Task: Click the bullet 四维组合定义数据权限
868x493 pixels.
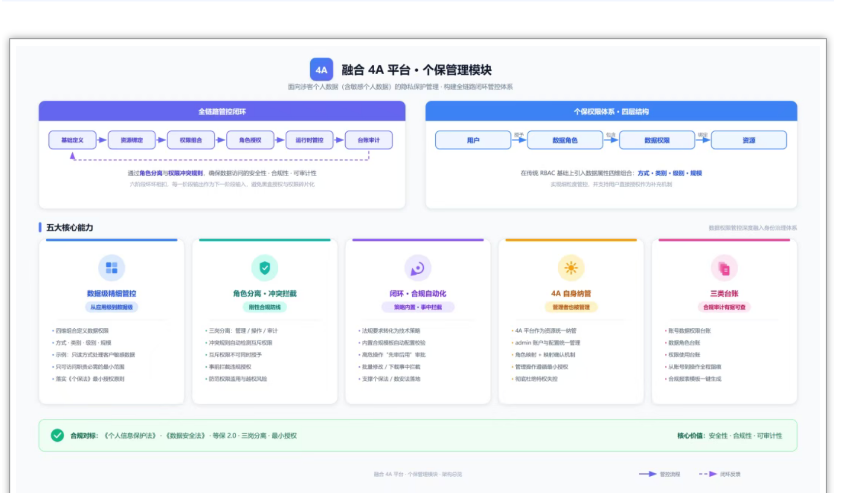Action: click(82, 331)
